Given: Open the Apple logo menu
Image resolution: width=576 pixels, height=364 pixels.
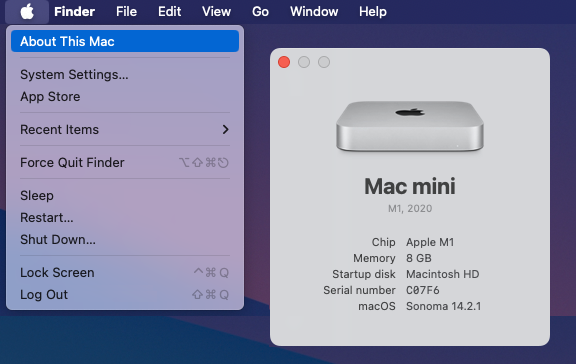Looking at the screenshot, I should pyautogui.click(x=27, y=12).
